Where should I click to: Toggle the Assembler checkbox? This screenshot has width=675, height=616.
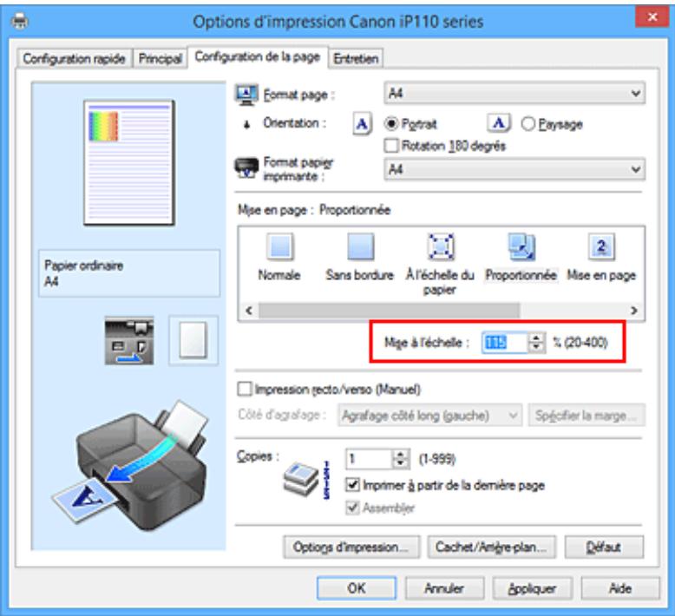click(352, 508)
